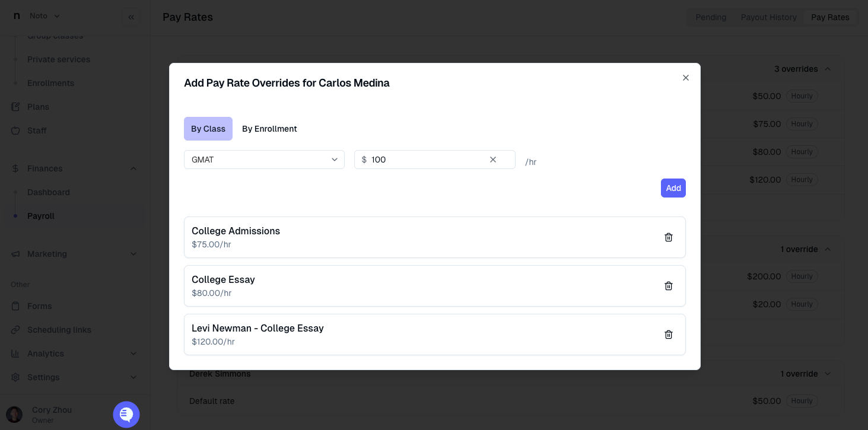This screenshot has width=868, height=430.
Task: Delete the College Essay $80.00 override
Action: tap(669, 286)
